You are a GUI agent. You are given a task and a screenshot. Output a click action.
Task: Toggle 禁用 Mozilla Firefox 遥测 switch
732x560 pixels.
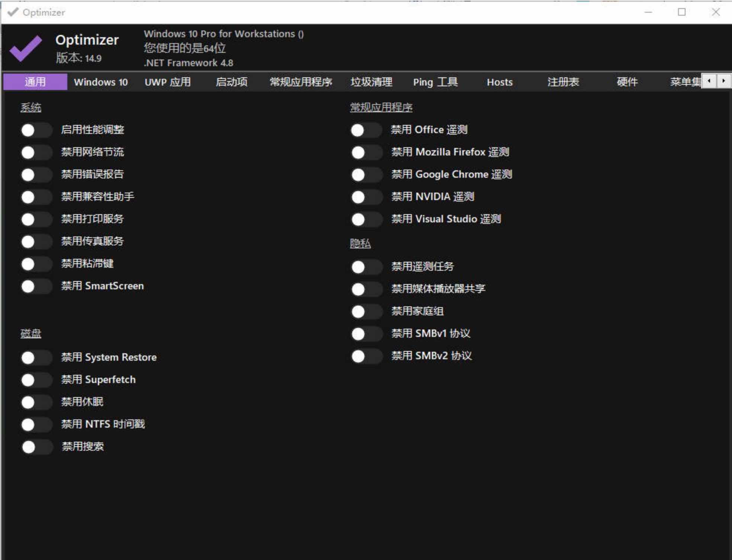(366, 152)
